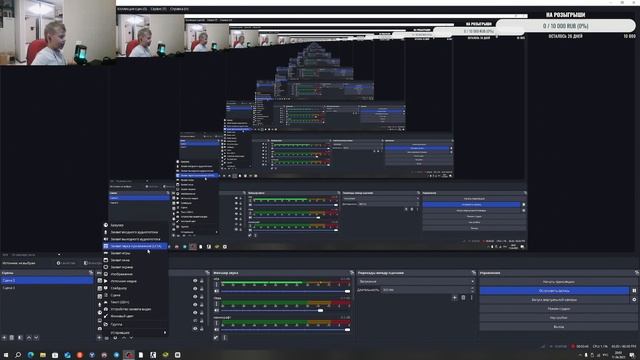Pop out the Audio Mixer dock
This screenshot has height=360, width=640.
pos(351,273)
